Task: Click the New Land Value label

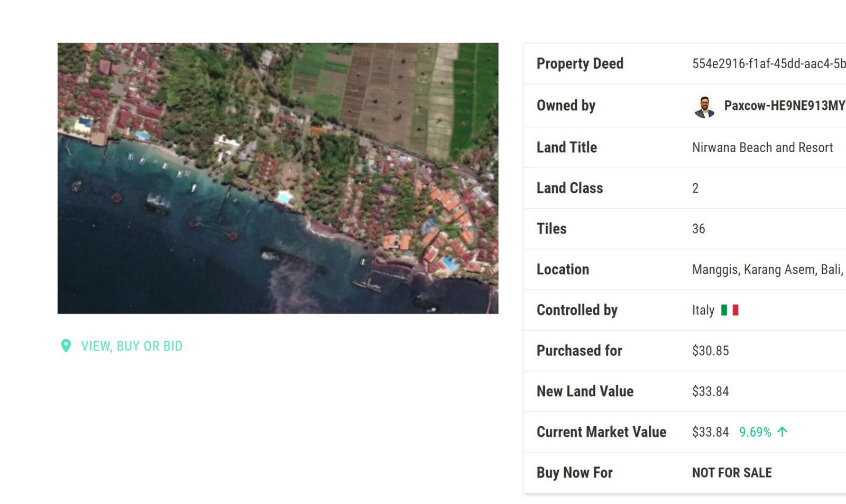Action: tap(585, 391)
